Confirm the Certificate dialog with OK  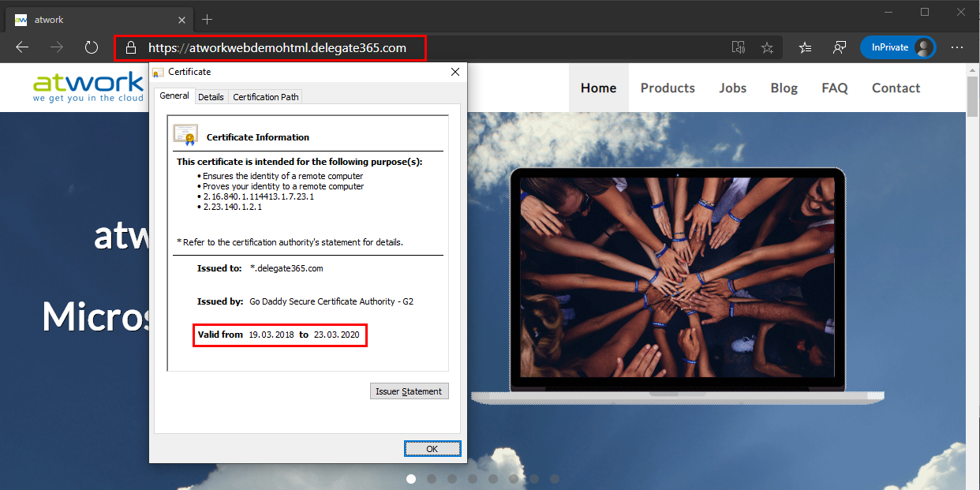(x=432, y=448)
